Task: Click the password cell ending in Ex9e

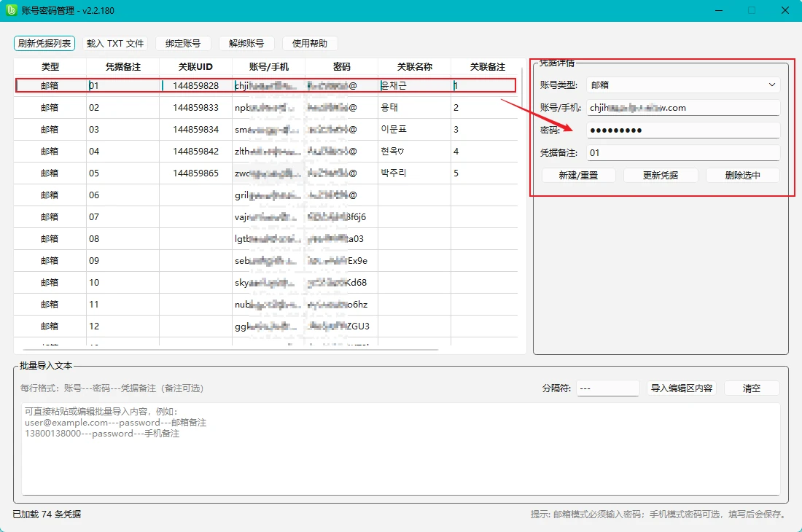Action: (x=341, y=261)
